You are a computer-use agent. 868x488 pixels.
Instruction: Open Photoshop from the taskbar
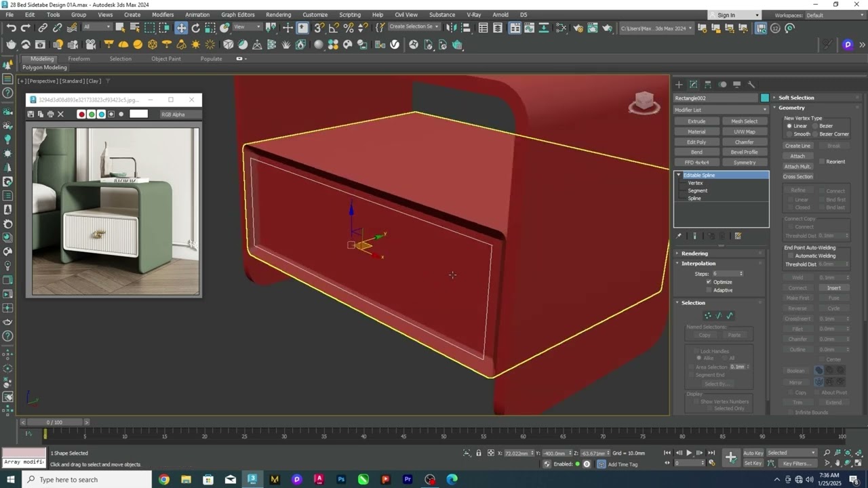tap(341, 479)
